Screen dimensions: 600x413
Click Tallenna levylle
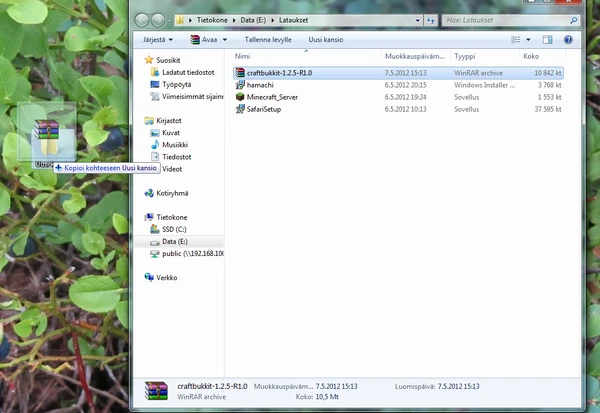pos(268,39)
